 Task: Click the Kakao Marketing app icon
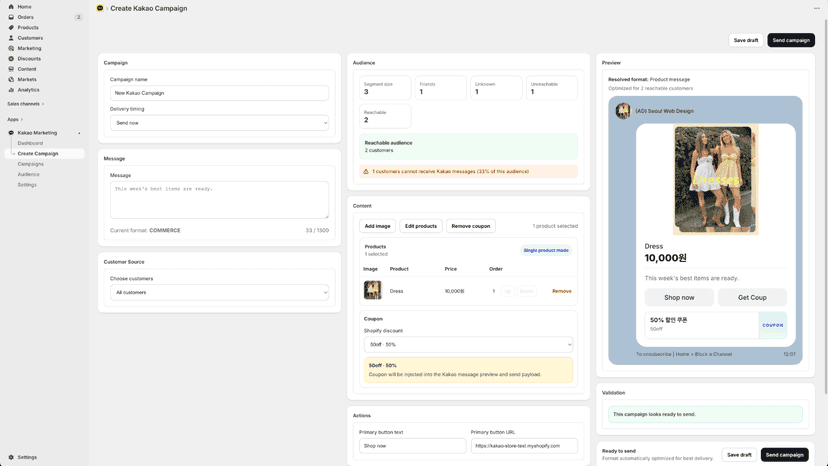(x=11, y=133)
